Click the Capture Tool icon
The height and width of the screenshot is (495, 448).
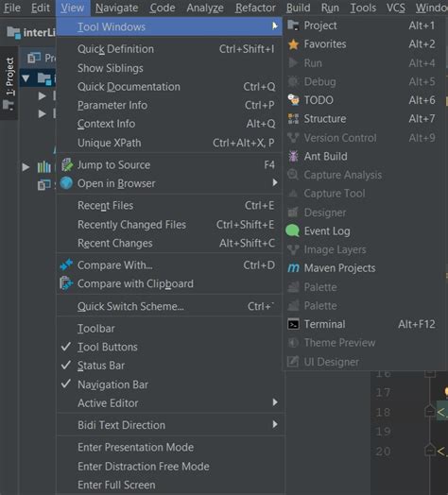(x=293, y=194)
